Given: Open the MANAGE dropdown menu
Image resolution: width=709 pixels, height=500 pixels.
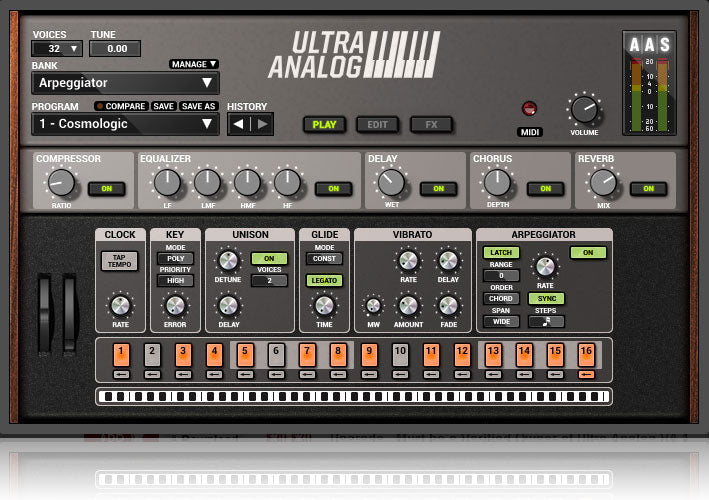Looking at the screenshot, I should click(x=194, y=64).
